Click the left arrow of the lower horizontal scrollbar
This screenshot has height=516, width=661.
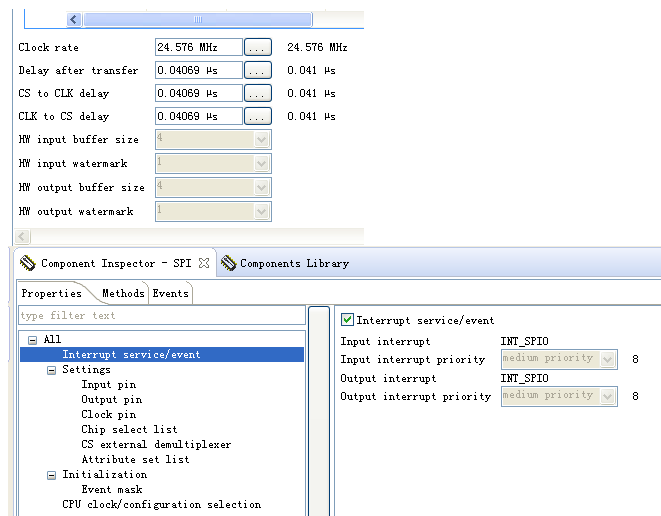coord(22,236)
